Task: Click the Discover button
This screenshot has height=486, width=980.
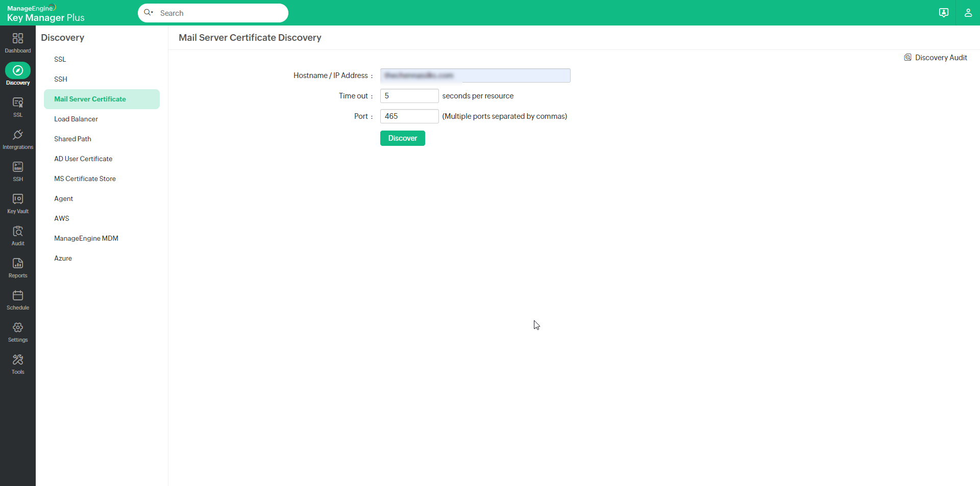Action: [x=402, y=138]
